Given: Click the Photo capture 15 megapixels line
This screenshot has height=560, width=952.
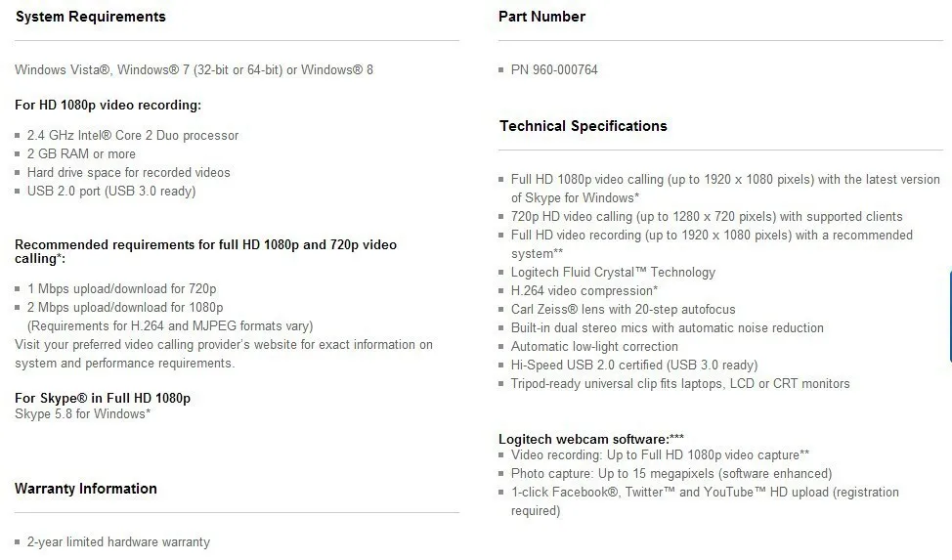Looking at the screenshot, I should coord(671,474).
